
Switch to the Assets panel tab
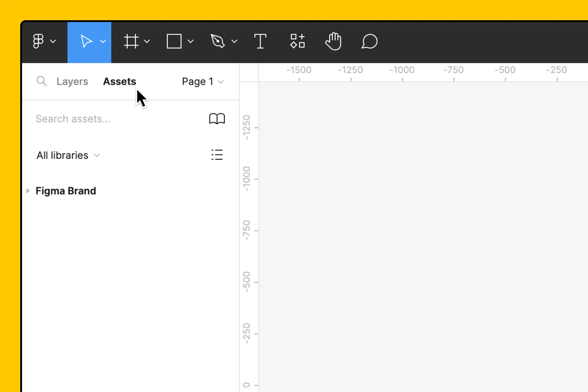pos(119,81)
